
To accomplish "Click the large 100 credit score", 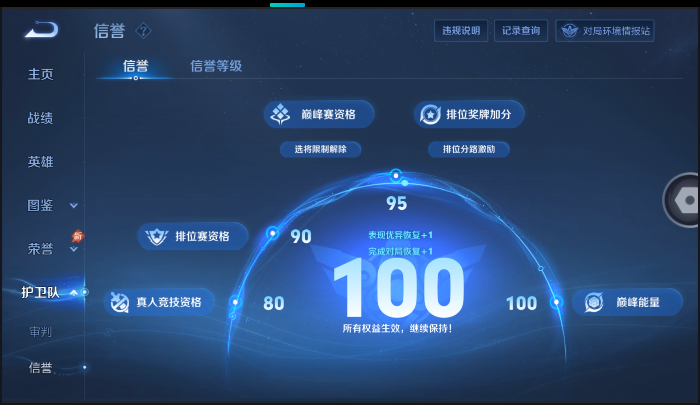I will point(399,288).
